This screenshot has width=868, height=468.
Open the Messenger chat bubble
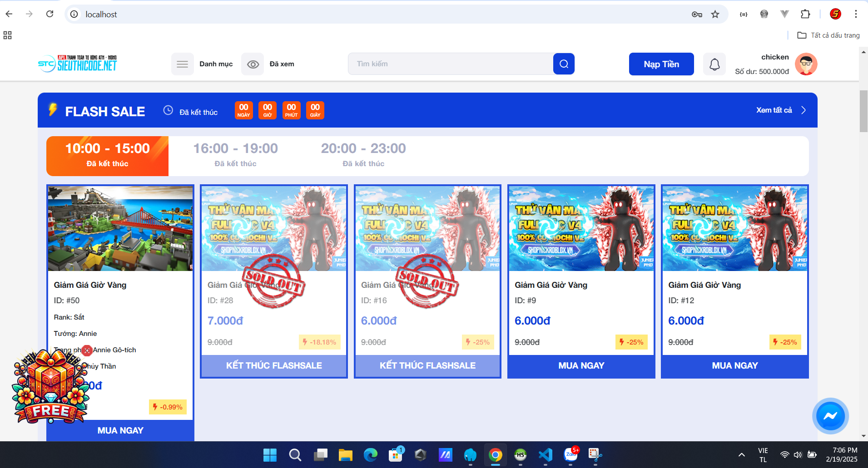[x=830, y=416]
